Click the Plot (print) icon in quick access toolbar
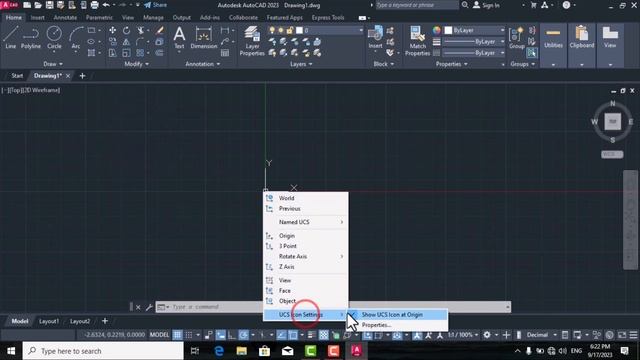640x360 pixels. pyautogui.click(x=94, y=5)
